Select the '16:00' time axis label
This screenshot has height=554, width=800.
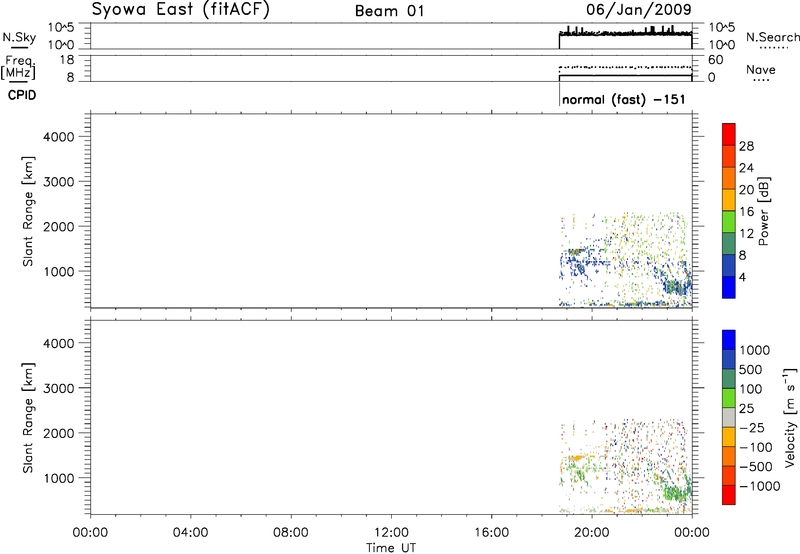pos(491,533)
